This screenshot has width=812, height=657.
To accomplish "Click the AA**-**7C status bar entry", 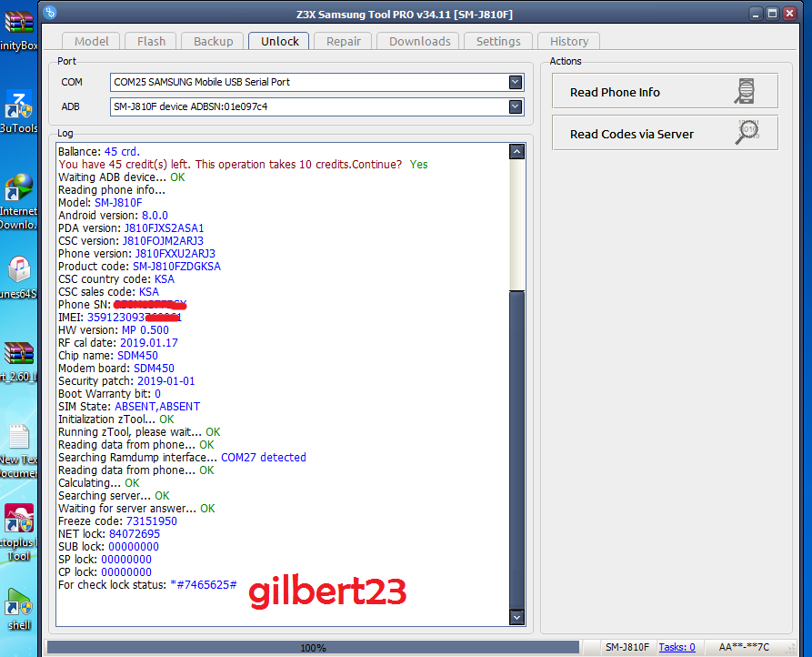I will (744, 647).
